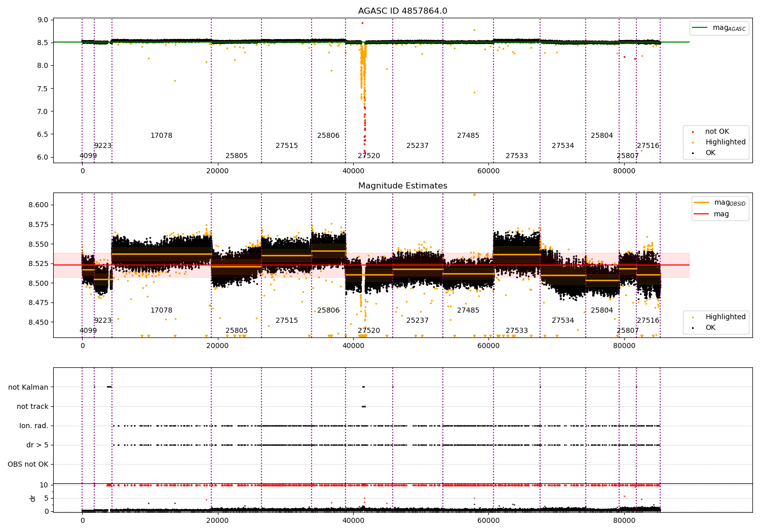Click the 6.0 y-axis tick label
This screenshot has height=532, width=760.
tap(43, 157)
